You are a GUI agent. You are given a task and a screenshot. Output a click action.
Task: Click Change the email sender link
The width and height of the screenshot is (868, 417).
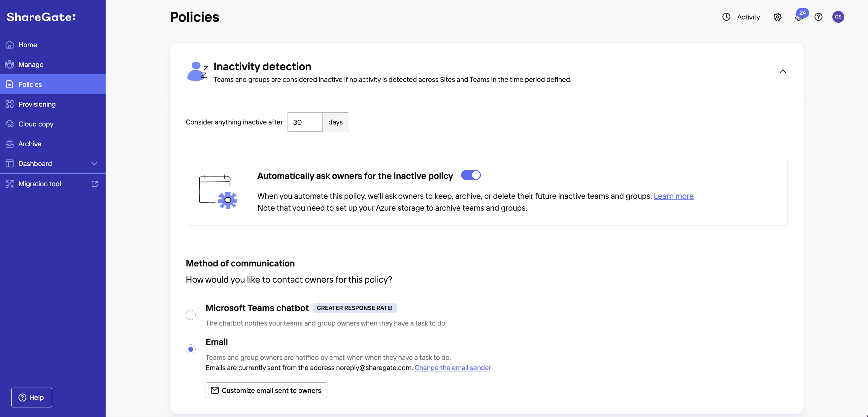pos(452,368)
